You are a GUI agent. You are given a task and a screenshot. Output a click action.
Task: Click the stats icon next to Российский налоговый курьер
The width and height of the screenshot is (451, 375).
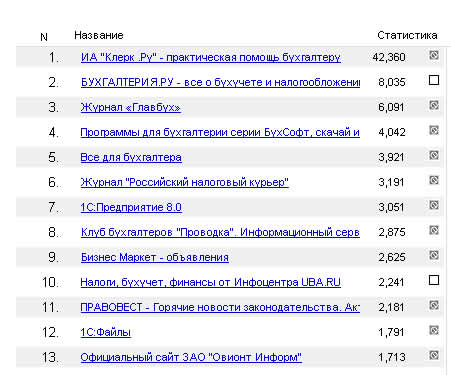click(x=434, y=180)
